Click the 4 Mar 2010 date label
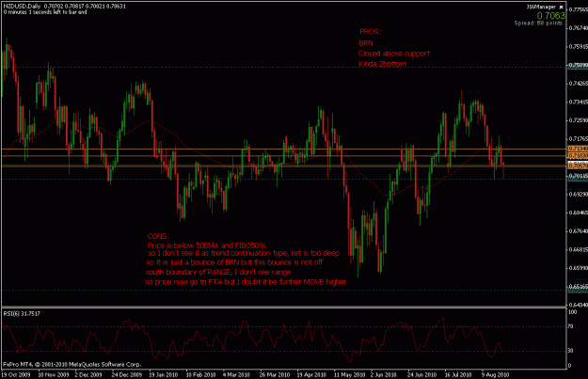Image resolution: width=588 pixels, height=379 pixels. tap(236, 374)
